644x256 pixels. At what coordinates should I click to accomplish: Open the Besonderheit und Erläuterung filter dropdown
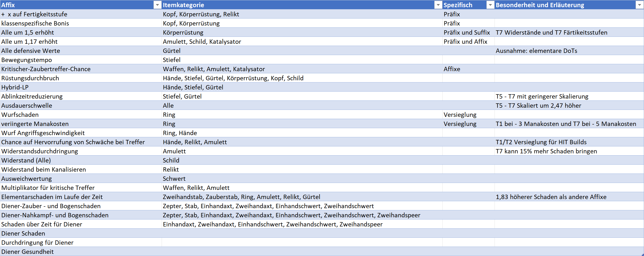(639, 5)
